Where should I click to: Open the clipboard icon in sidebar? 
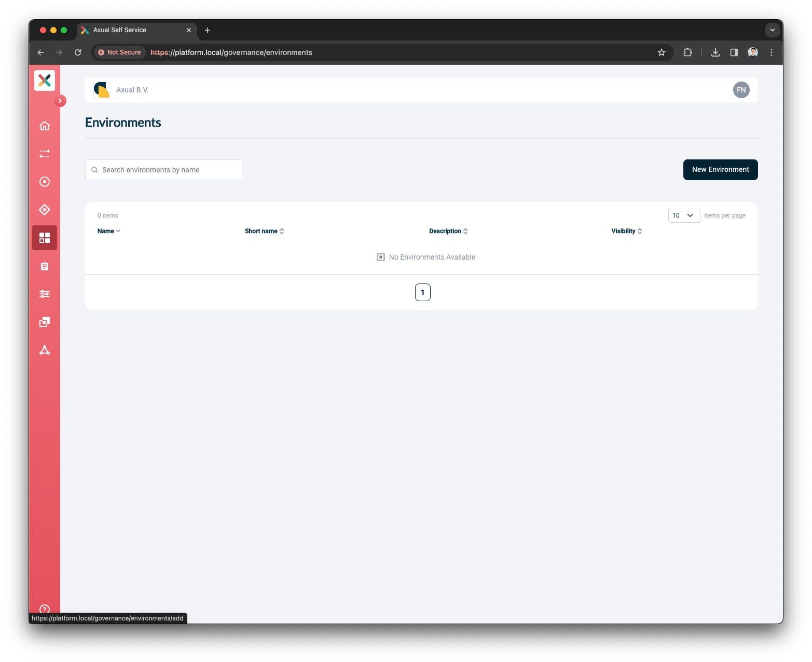click(45, 266)
